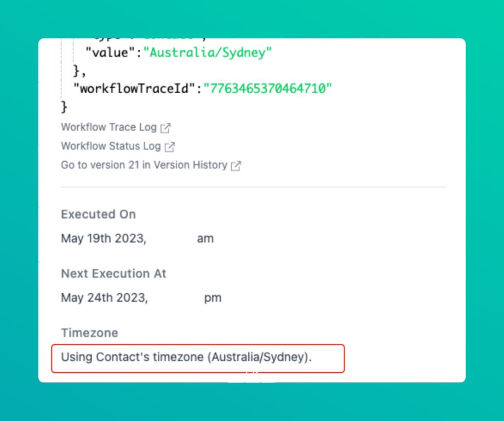Click the Next Execution At heading

click(x=113, y=274)
